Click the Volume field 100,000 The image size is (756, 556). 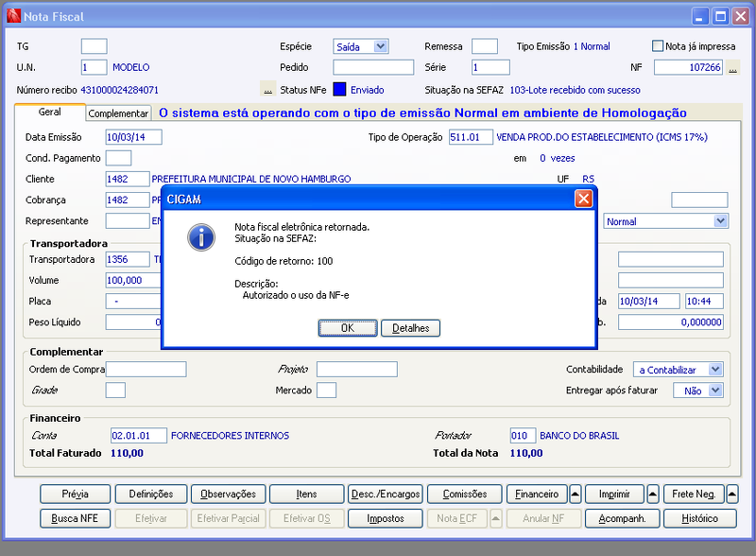point(133,280)
